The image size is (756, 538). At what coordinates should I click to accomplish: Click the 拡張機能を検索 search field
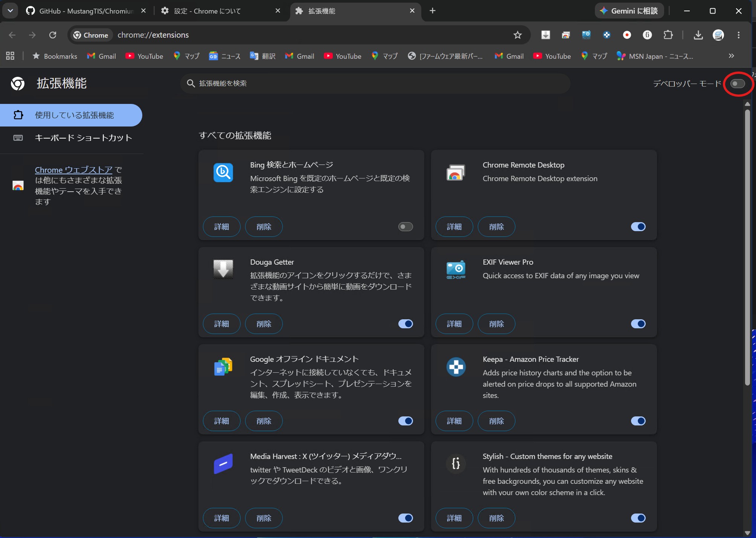point(375,83)
